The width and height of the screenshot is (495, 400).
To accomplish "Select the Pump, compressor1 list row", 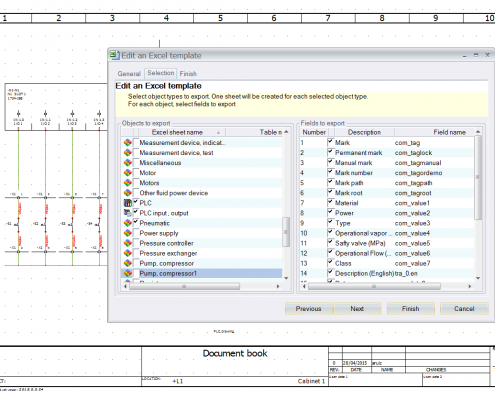I will pos(201,273).
